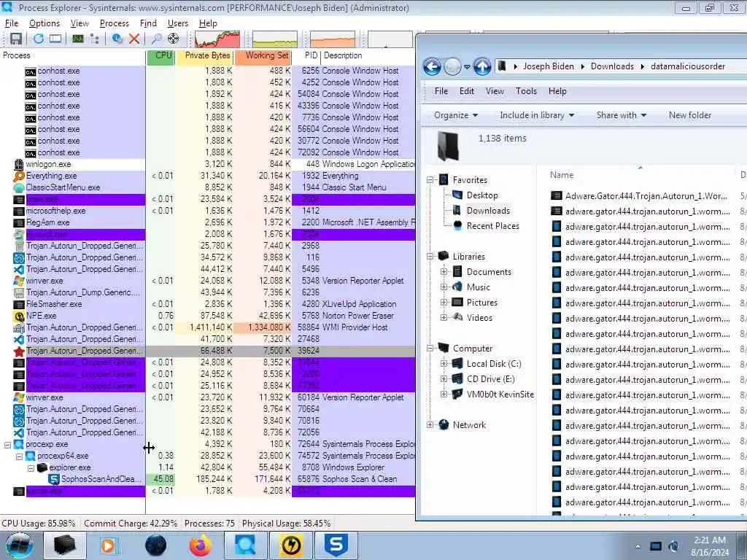Screen dimensions: 747x560
Task: Click the CPU usage history graph in toolbar
Action: 217,39
